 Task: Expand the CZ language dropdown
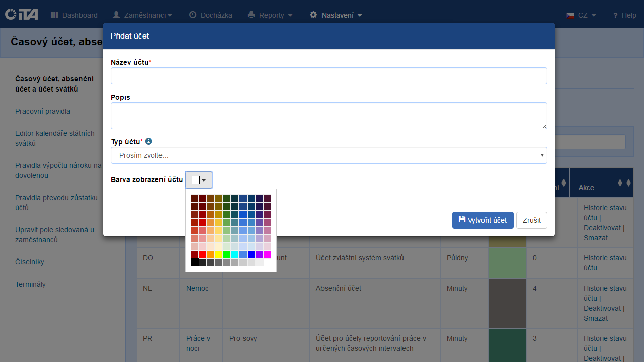[581, 15]
